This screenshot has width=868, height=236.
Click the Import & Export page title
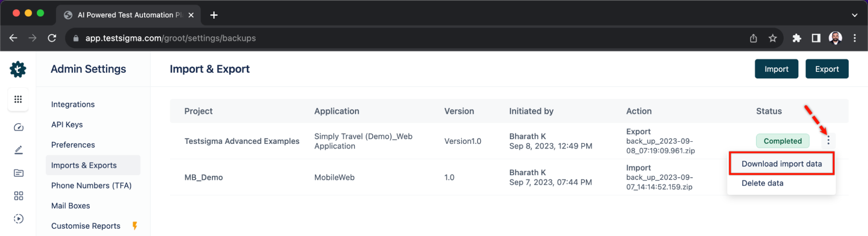[x=210, y=69]
